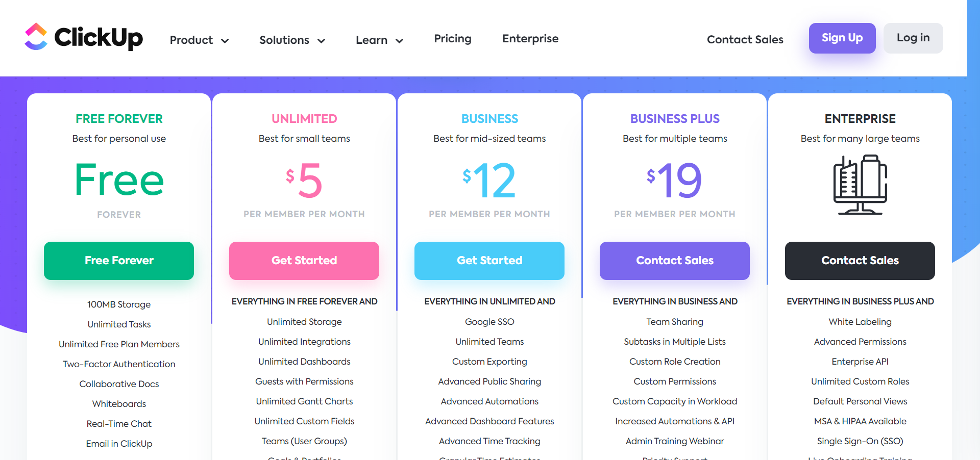The image size is (980, 460).
Task: Click the purple Sign Up button
Action: (842, 38)
